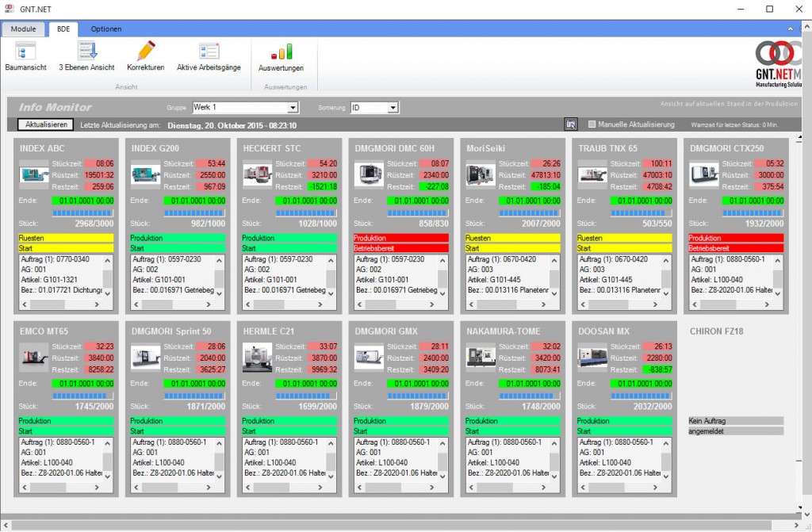Click the GNT.NET title bar app icon
The height and width of the screenshot is (532, 812).
point(10,9)
